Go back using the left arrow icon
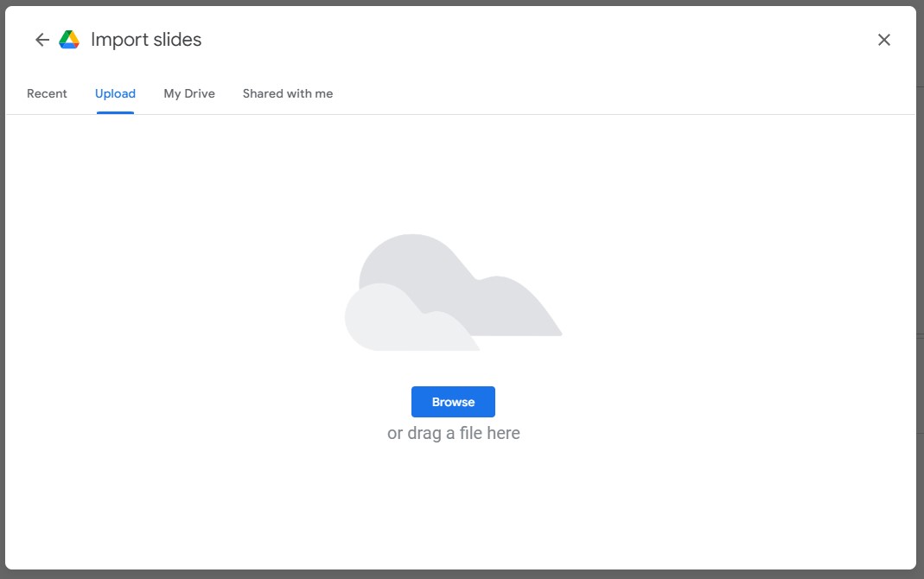924x579 pixels. [x=41, y=40]
